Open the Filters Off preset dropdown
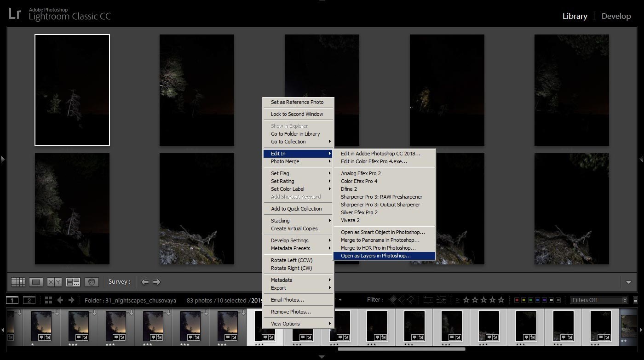This screenshot has width=644, height=360. point(599,300)
